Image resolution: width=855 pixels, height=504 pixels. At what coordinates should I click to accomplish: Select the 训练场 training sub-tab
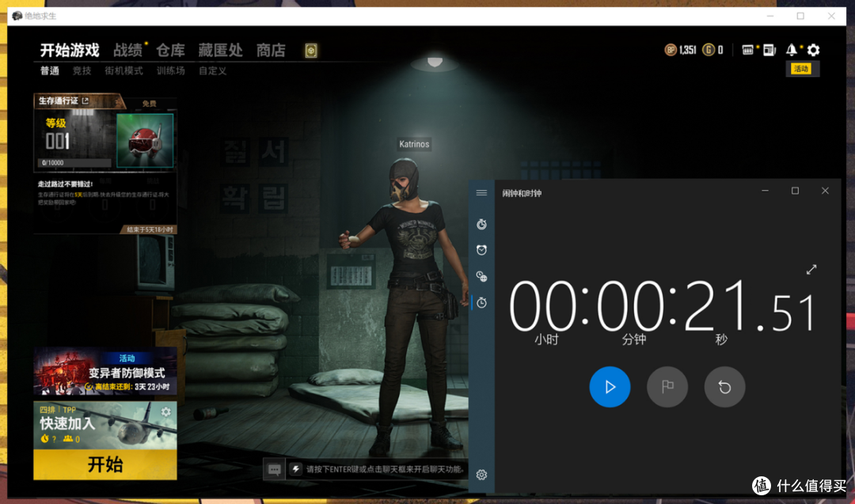[x=171, y=71]
